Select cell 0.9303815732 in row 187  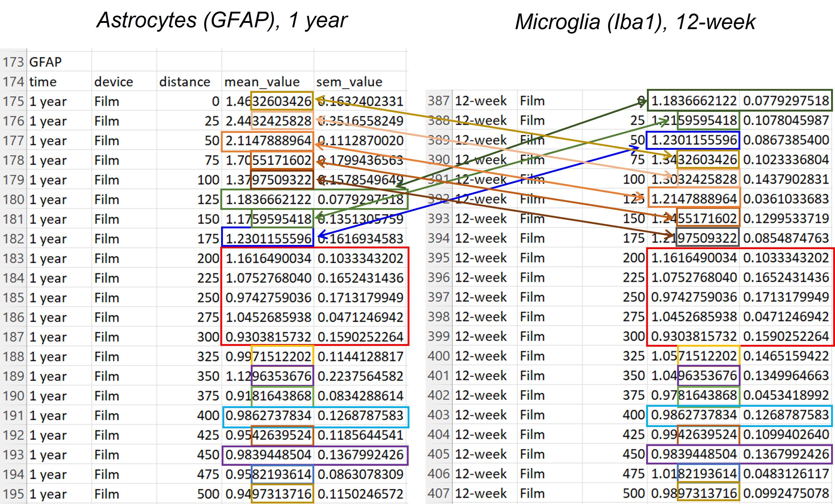click(x=268, y=337)
